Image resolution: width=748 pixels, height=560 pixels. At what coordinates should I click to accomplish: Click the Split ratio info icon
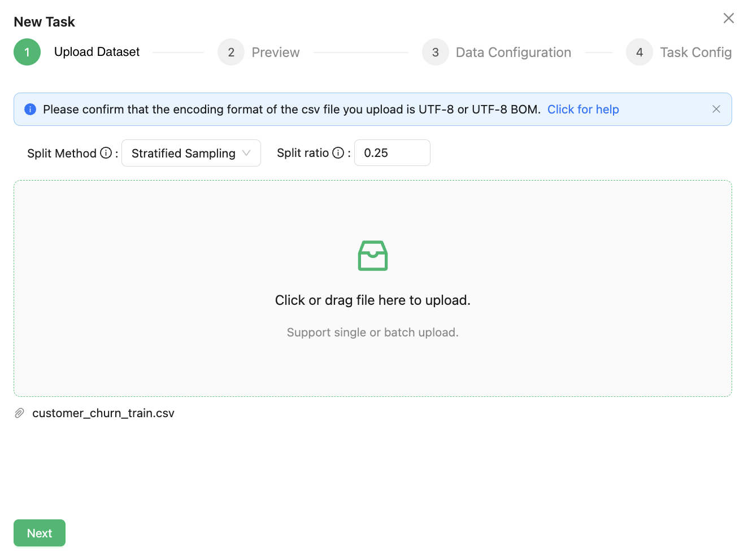point(338,153)
